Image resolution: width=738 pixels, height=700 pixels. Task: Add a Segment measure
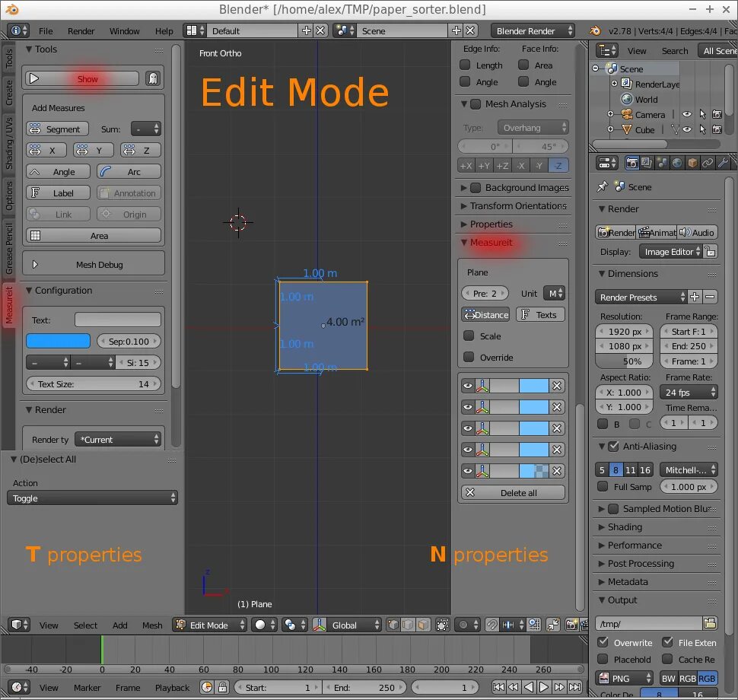57,129
